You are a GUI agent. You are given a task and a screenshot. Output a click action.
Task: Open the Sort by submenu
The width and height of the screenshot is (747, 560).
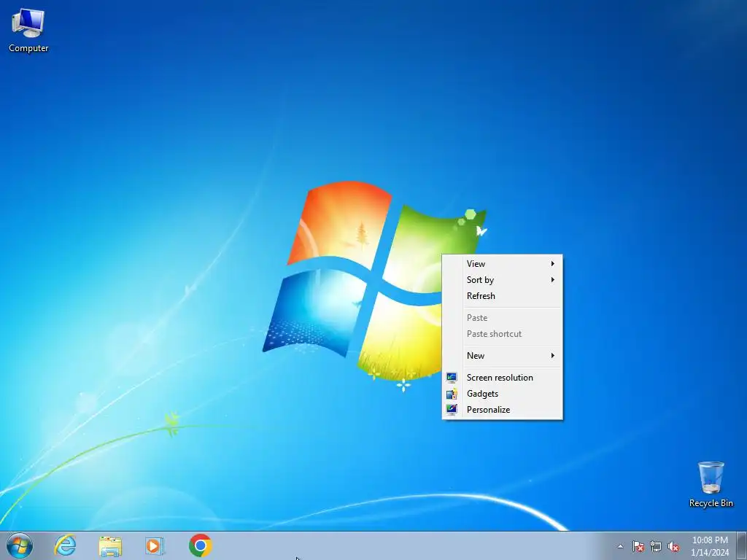click(x=502, y=280)
